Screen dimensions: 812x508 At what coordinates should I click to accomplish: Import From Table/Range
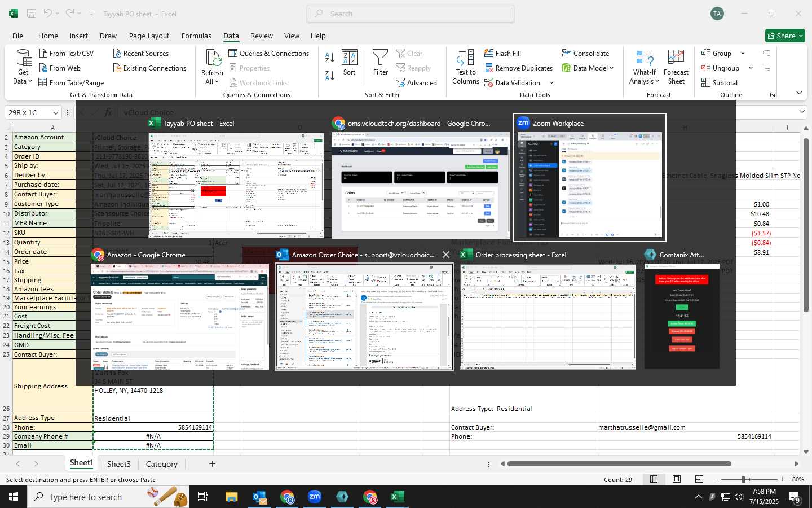pyautogui.click(x=71, y=82)
